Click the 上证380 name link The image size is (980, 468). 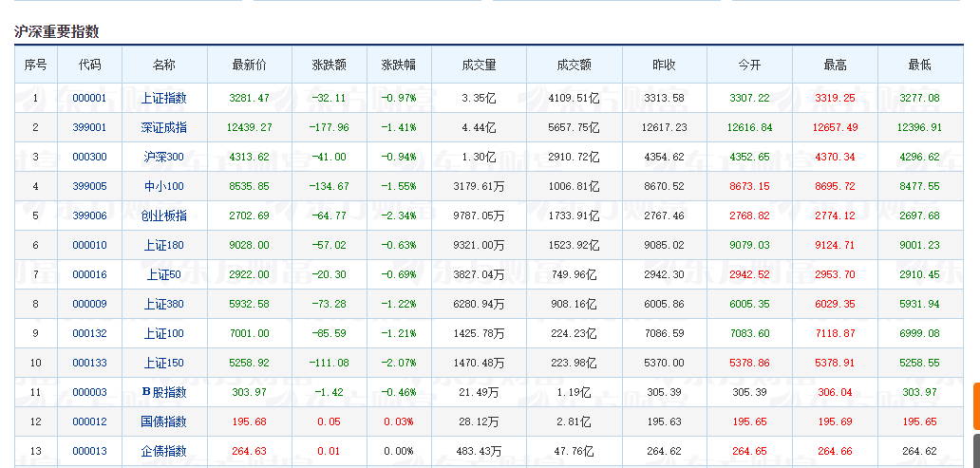(163, 304)
